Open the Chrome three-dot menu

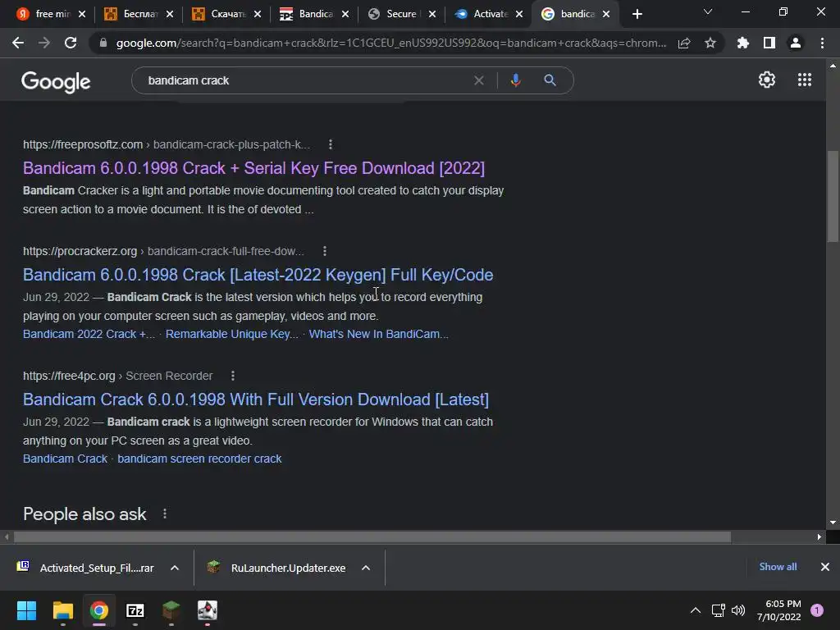coord(822,43)
